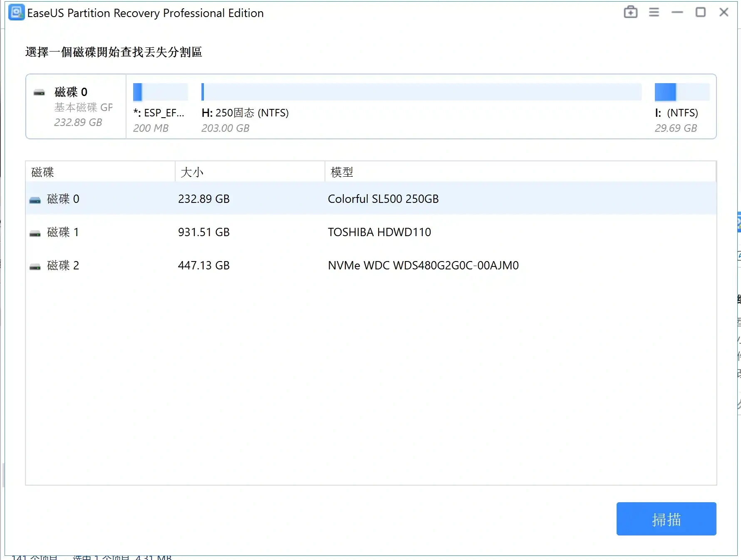Click the 掃描 scan button
741x560 pixels.
click(x=666, y=519)
